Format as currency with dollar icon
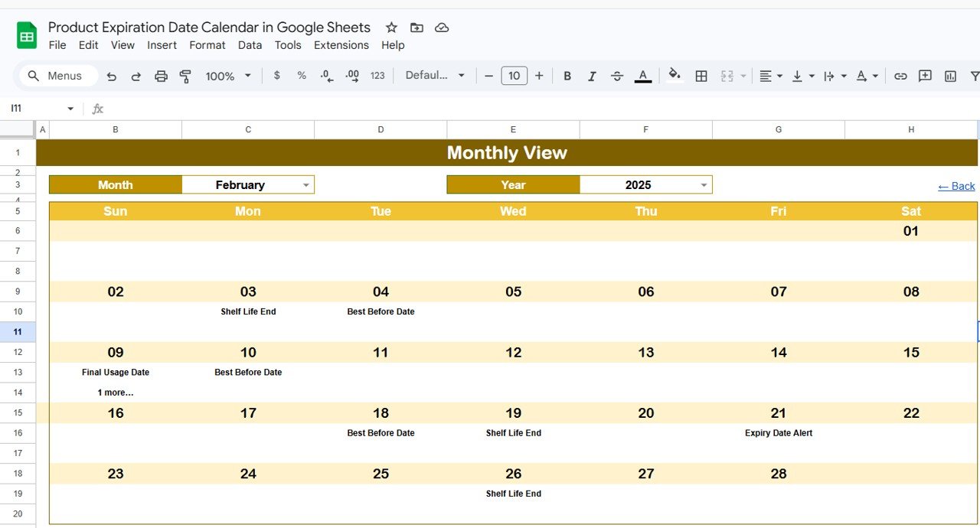Screen dimensions: 980x528 (276, 76)
